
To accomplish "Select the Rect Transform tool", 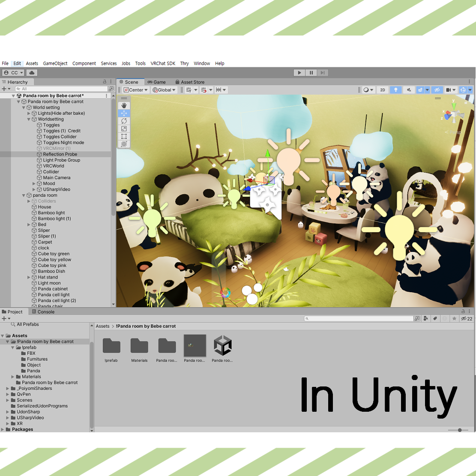I will (124, 136).
